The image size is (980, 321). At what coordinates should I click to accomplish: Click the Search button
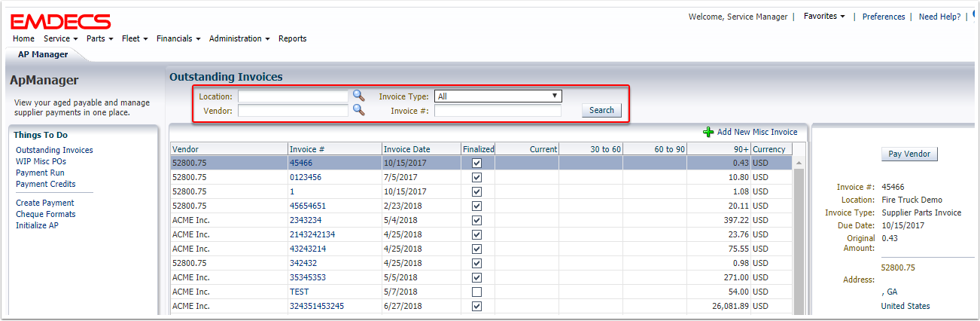click(601, 110)
